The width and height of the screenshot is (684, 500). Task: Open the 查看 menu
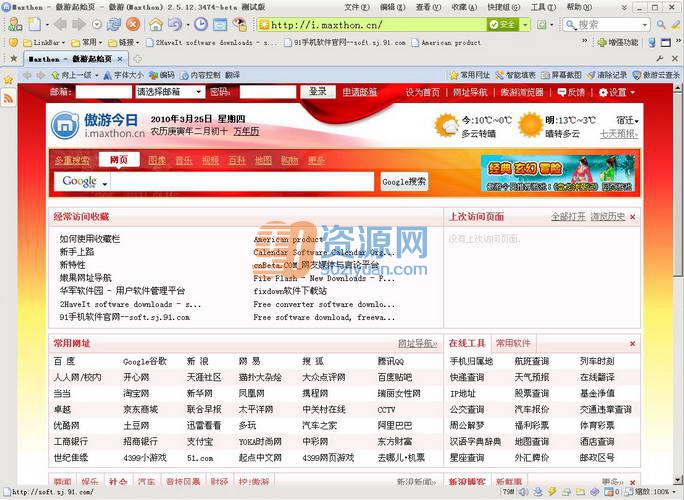[428, 7]
